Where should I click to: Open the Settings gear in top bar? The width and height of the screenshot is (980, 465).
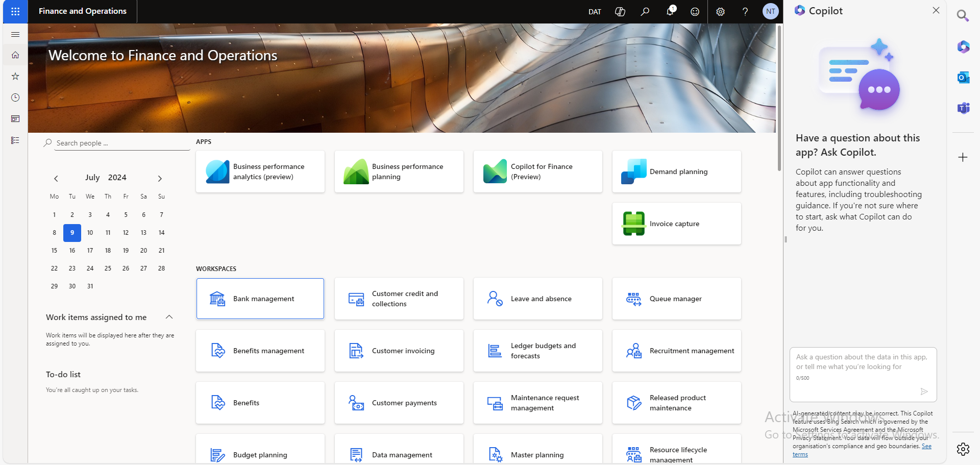tap(720, 11)
